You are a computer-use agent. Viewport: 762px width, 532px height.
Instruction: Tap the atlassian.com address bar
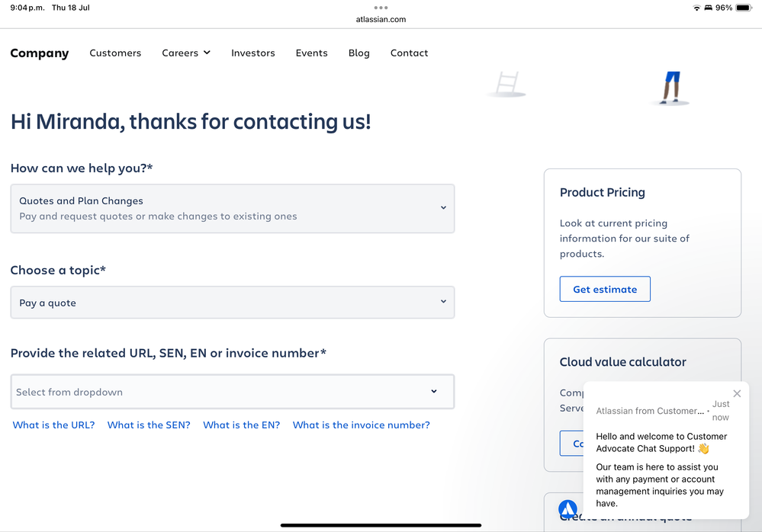tap(381, 19)
